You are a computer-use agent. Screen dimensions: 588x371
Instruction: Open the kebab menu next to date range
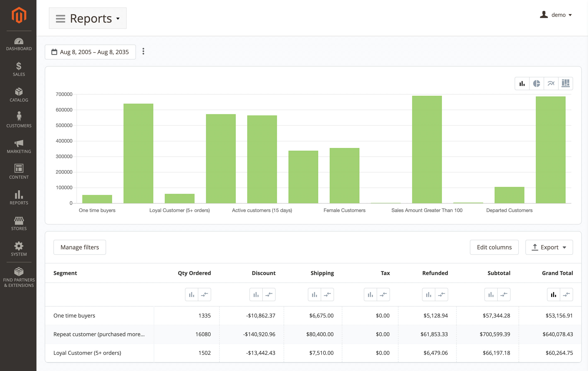143,52
